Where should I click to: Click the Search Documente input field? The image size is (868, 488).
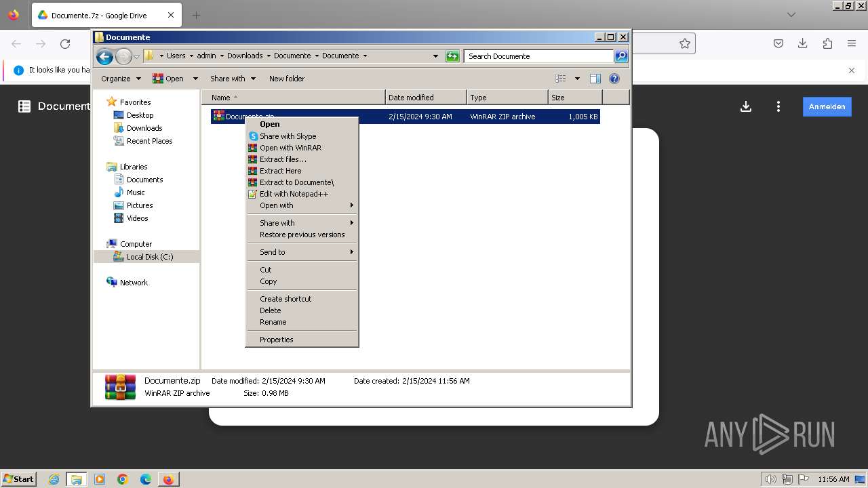pos(538,56)
